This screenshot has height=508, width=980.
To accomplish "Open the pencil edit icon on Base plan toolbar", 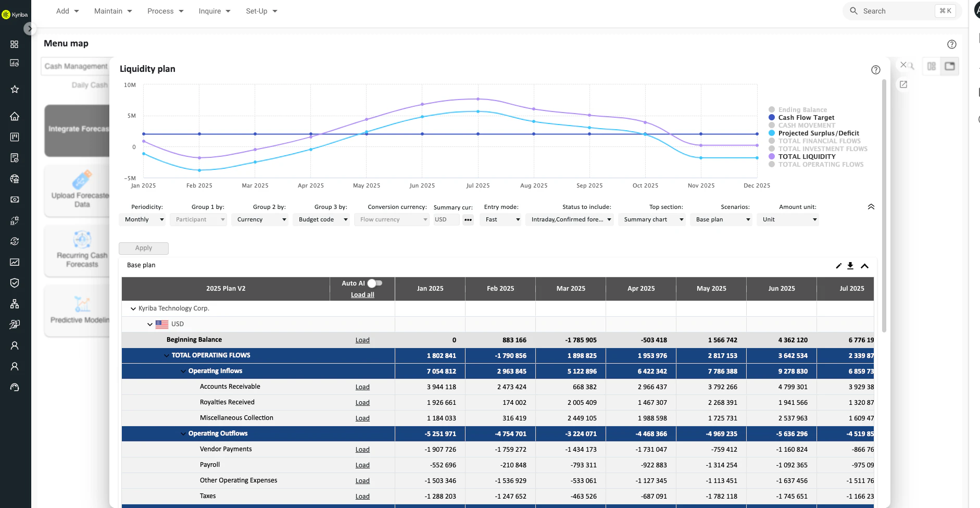I will click(838, 266).
